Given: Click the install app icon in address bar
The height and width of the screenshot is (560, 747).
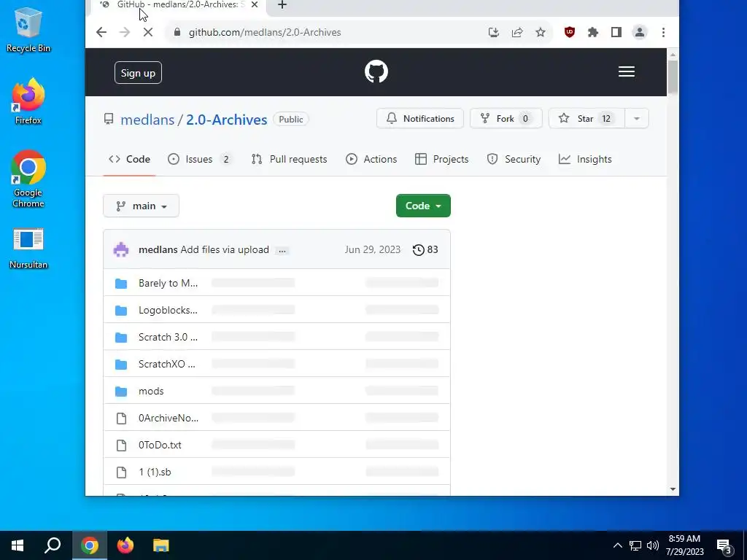Looking at the screenshot, I should pos(494,32).
